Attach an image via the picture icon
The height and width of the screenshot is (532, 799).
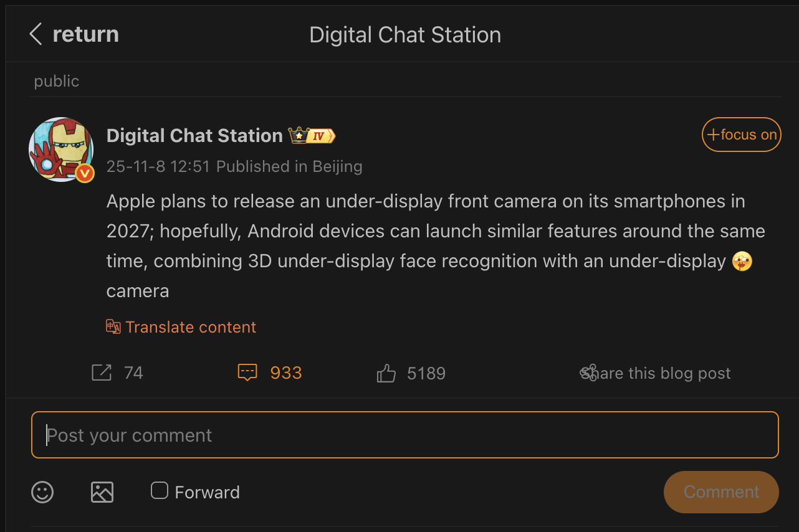point(102,492)
